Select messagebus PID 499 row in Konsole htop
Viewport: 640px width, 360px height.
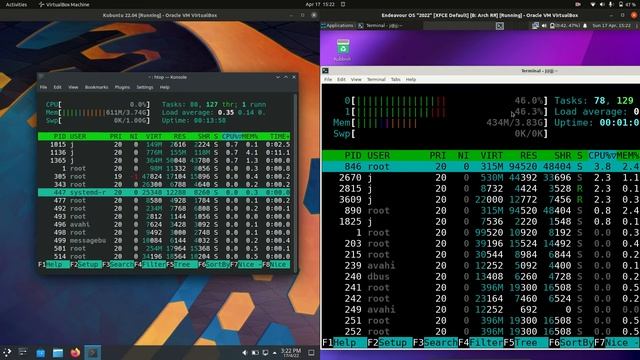click(x=164, y=240)
